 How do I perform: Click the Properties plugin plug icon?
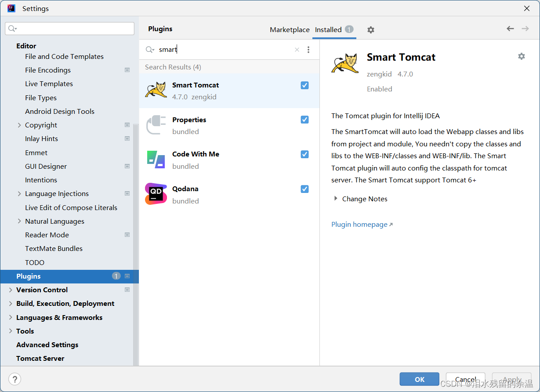[156, 125]
